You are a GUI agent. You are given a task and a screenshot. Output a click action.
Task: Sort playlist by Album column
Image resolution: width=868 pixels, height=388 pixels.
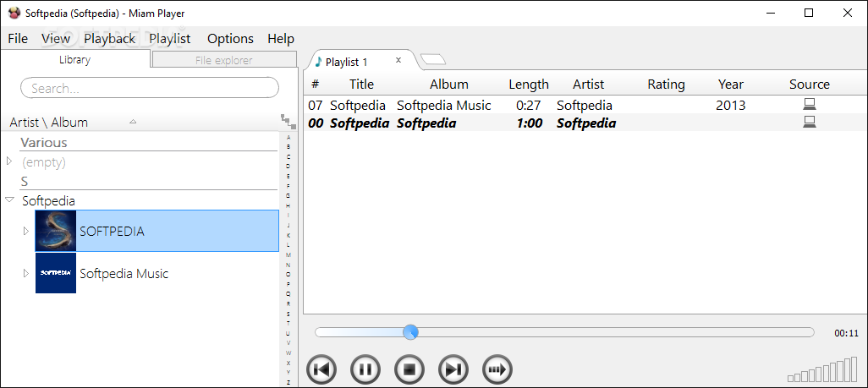[449, 85]
